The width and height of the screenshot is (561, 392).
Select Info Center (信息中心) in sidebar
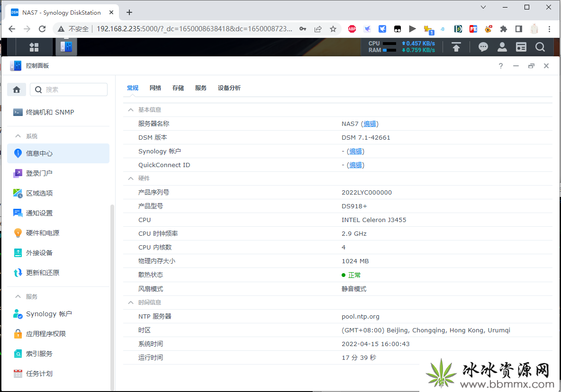pos(58,153)
